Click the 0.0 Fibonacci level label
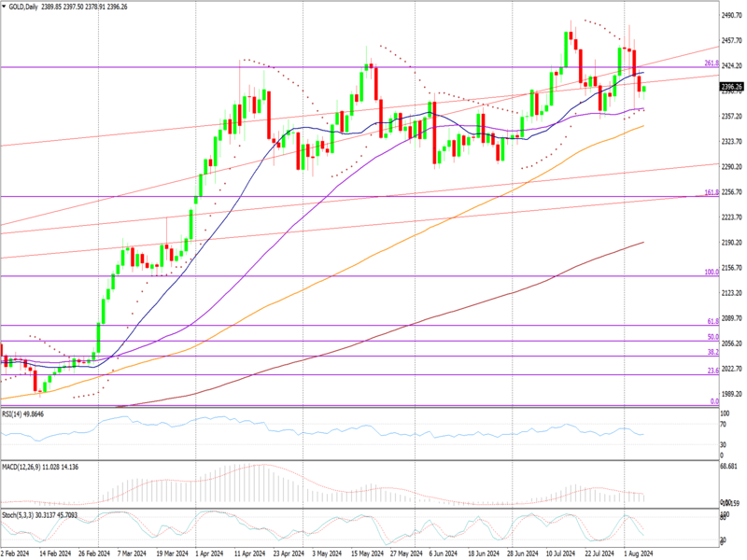 pyautogui.click(x=713, y=401)
